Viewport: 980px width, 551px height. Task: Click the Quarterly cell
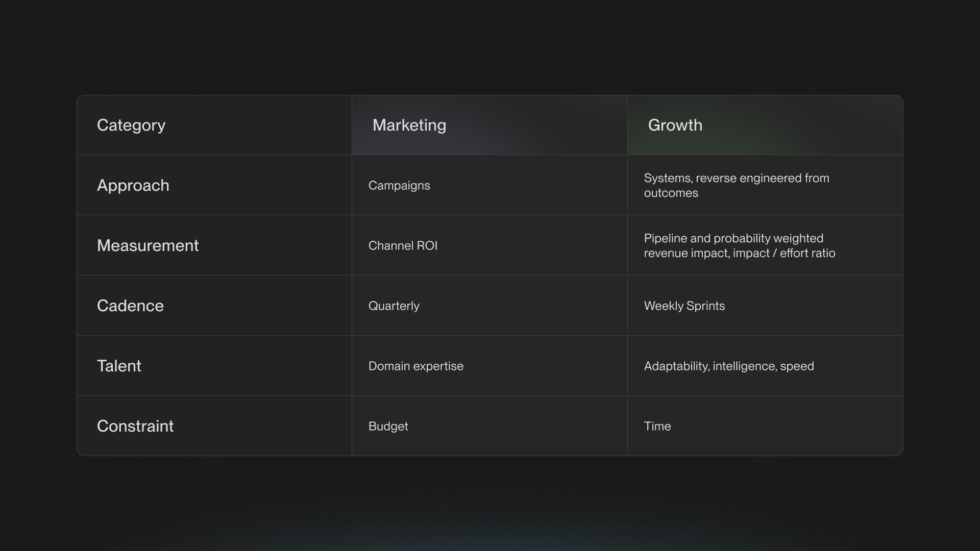point(394,306)
